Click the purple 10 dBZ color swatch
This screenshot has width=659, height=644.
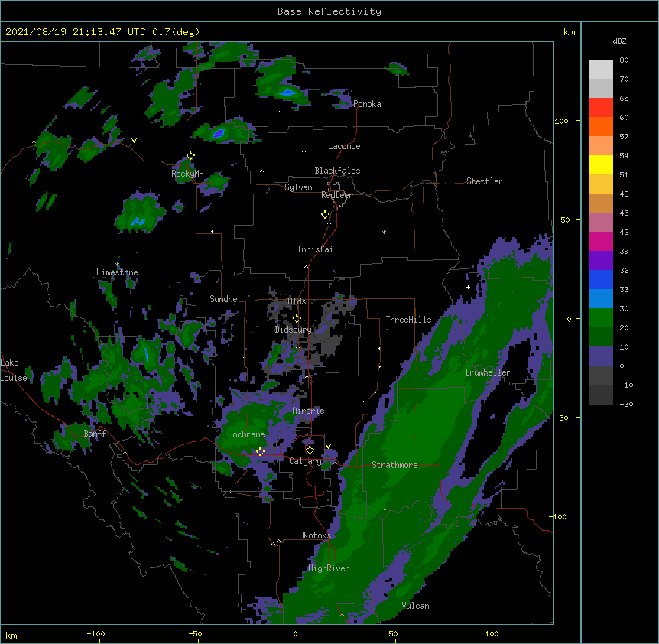pyautogui.click(x=601, y=356)
